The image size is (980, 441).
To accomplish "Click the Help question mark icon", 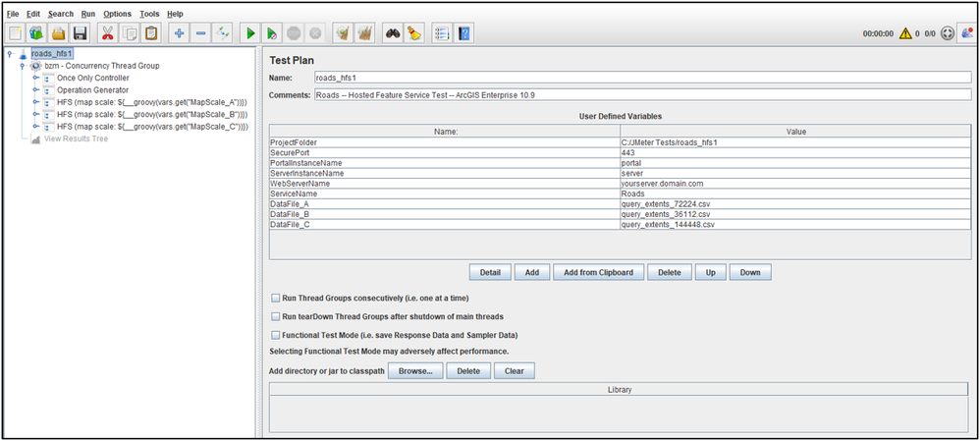I will click(x=463, y=33).
